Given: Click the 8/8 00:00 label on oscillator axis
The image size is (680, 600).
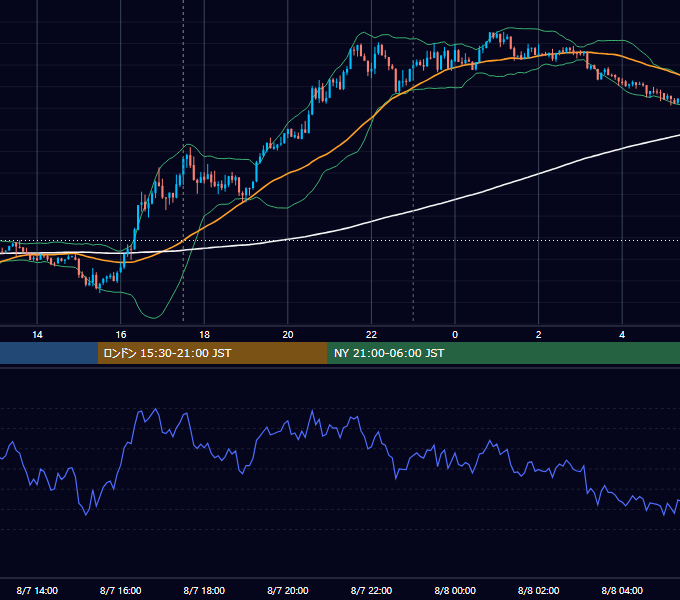Looking at the screenshot, I should pyautogui.click(x=455, y=590).
